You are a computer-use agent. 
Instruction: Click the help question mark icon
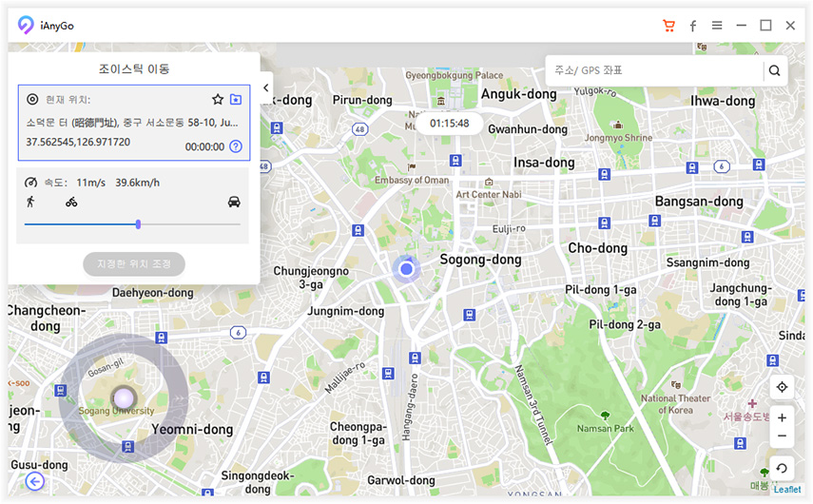click(x=236, y=146)
